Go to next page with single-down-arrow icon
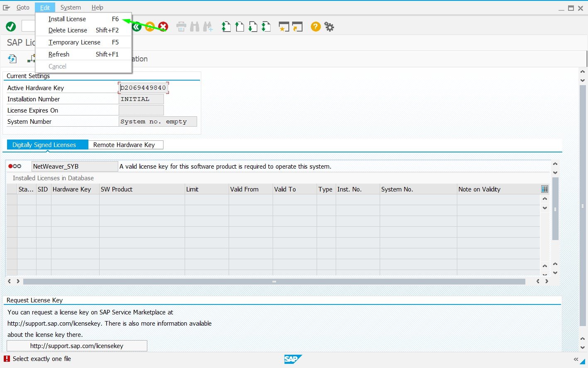The image size is (588, 368). (x=253, y=27)
